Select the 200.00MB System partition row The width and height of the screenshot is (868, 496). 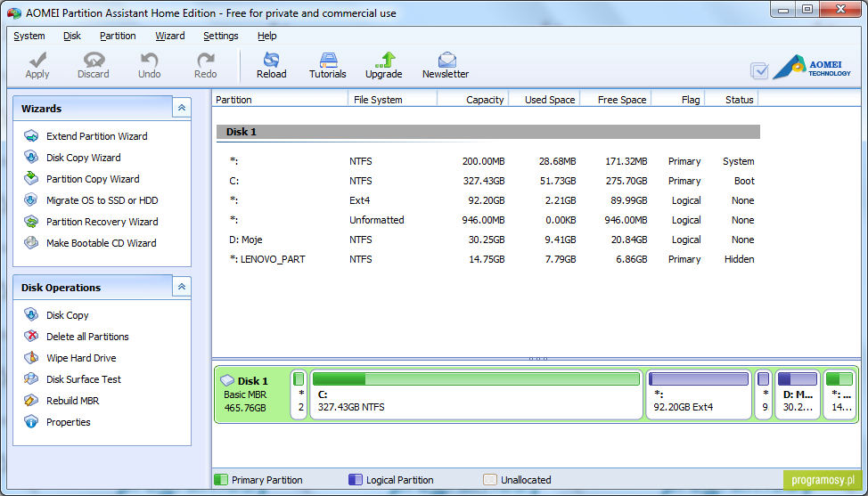click(x=487, y=161)
